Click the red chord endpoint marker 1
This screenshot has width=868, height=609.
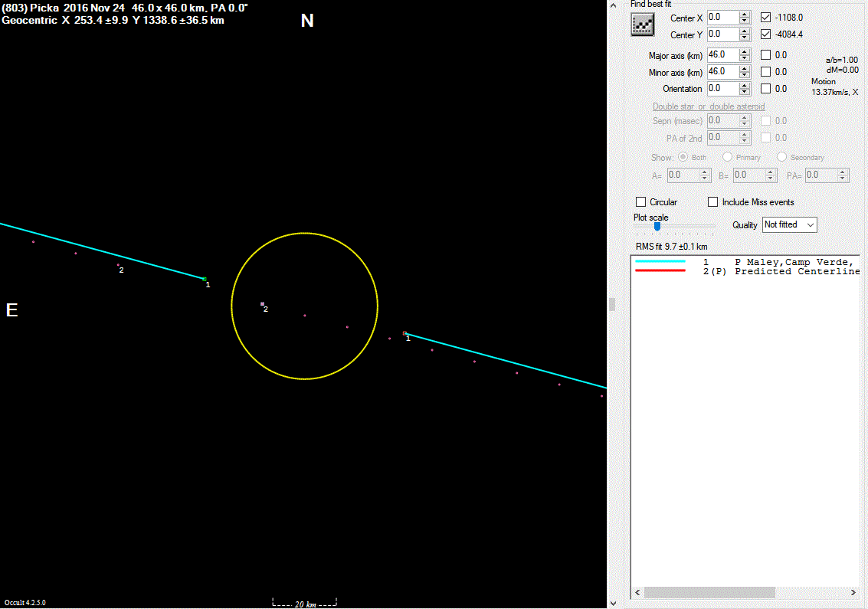click(405, 333)
